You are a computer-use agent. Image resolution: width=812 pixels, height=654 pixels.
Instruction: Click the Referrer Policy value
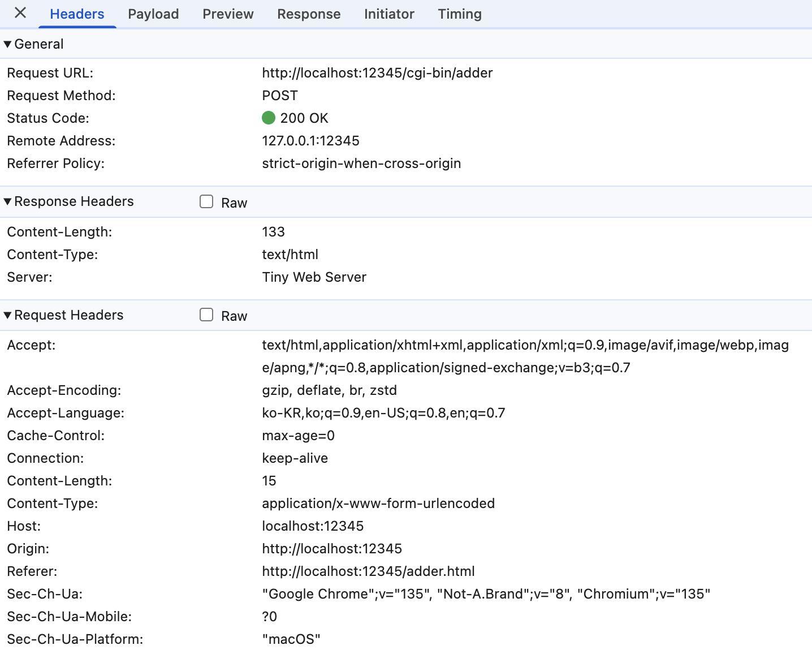[361, 163]
